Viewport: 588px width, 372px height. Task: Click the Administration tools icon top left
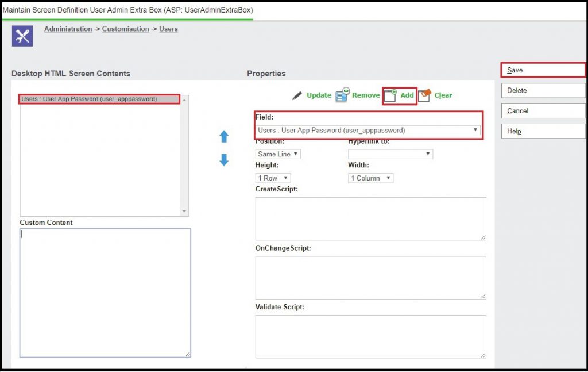[22, 36]
